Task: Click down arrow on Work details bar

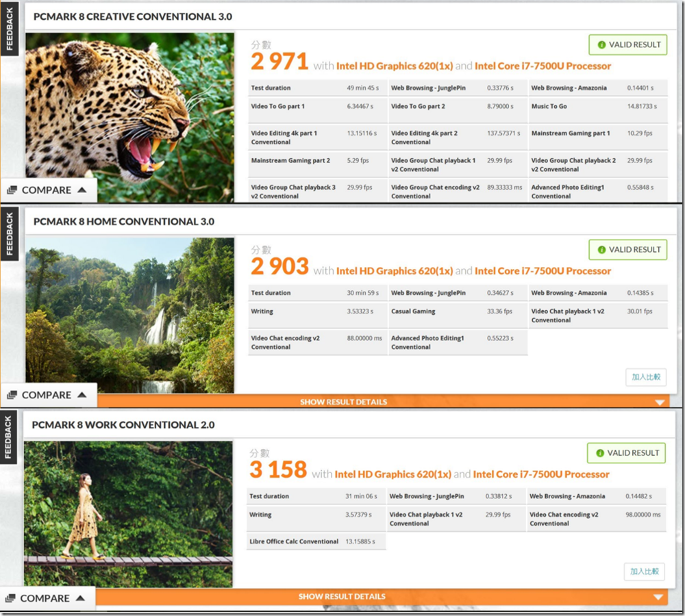Action: point(658,597)
